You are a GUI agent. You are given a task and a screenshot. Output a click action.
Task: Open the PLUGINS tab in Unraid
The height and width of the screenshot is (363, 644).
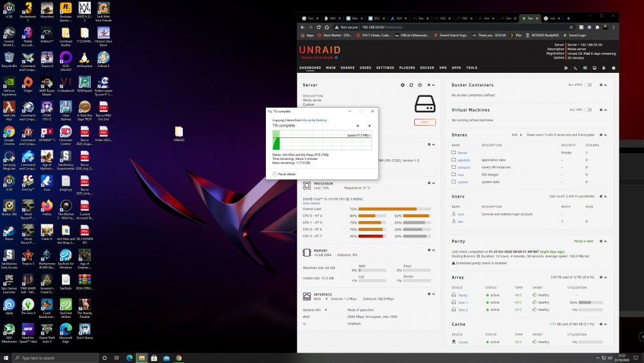pos(407,68)
